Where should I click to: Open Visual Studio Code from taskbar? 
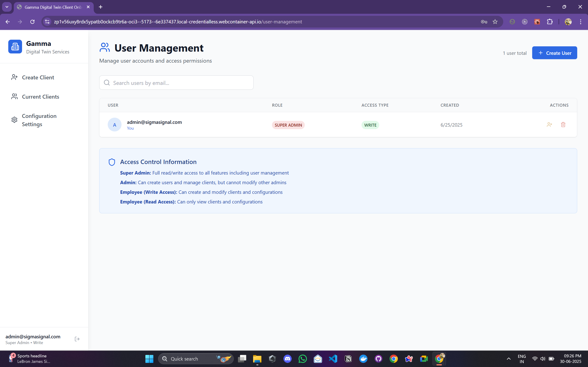click(333, 359)
